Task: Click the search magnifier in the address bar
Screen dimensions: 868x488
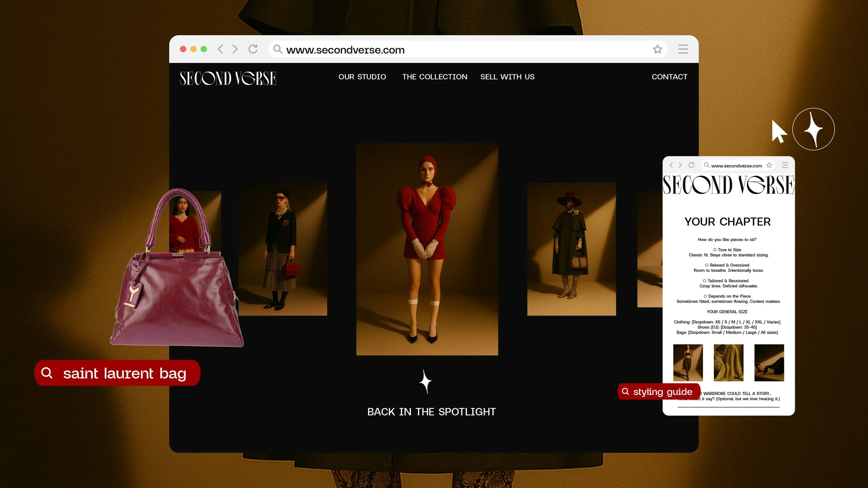Action: click(x=277, y=50)
